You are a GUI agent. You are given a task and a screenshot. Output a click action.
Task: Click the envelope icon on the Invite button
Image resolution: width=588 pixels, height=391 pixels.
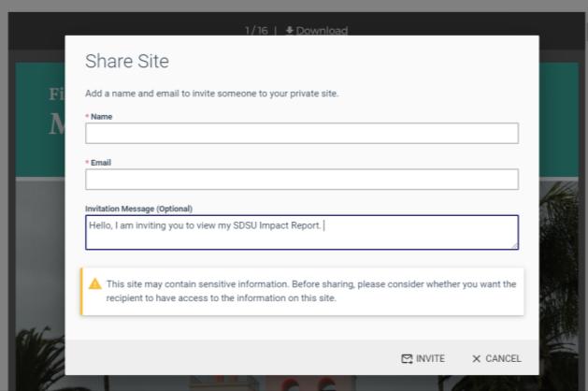tap(407, 359)
